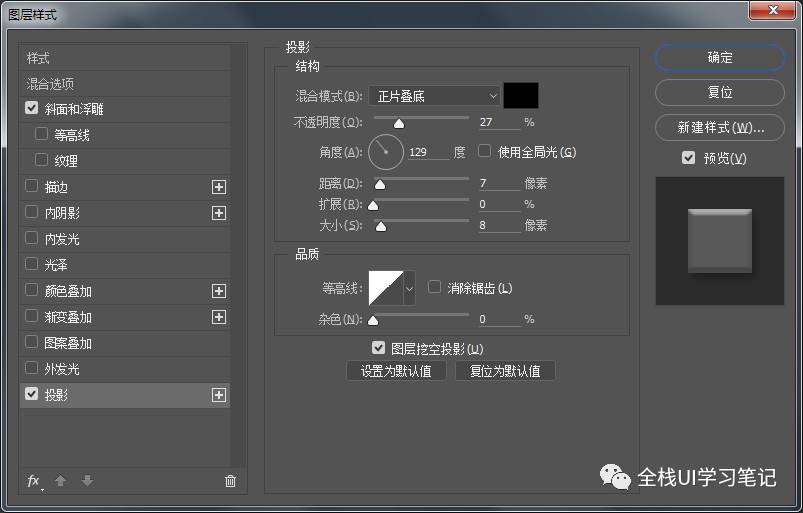Click the 角度 value field showing 129
The height and width of the screenshot is (513, 803).
(429, 152)
